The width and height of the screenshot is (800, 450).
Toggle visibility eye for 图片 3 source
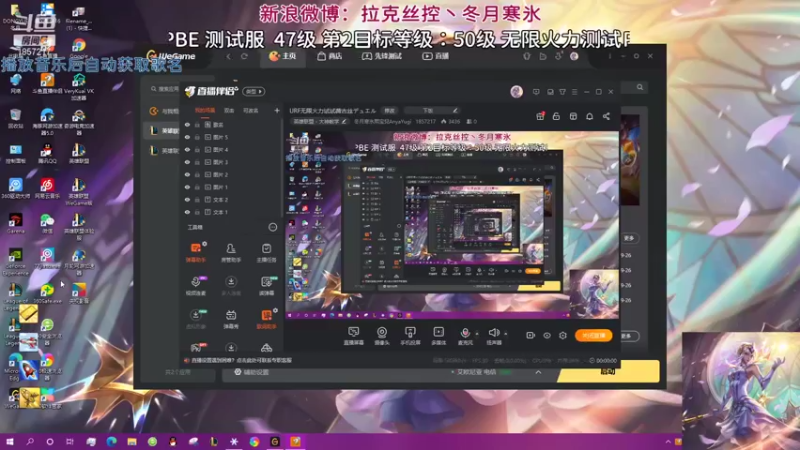187,162
